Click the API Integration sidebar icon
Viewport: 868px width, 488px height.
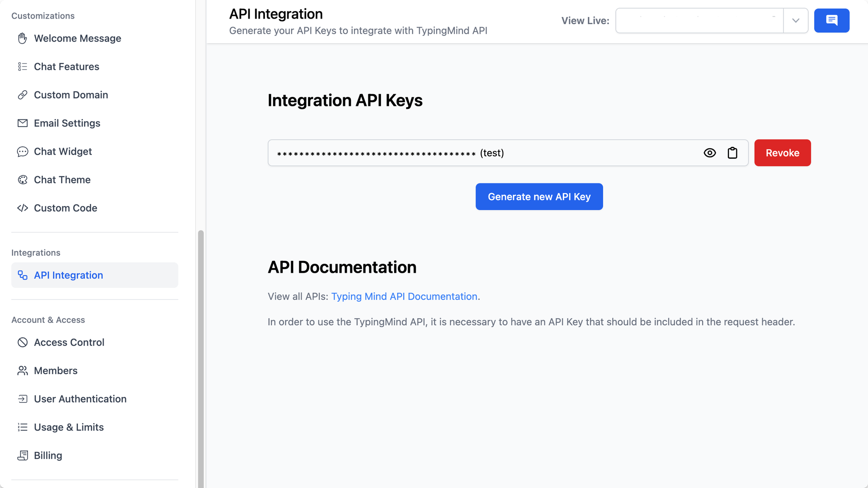22,275
